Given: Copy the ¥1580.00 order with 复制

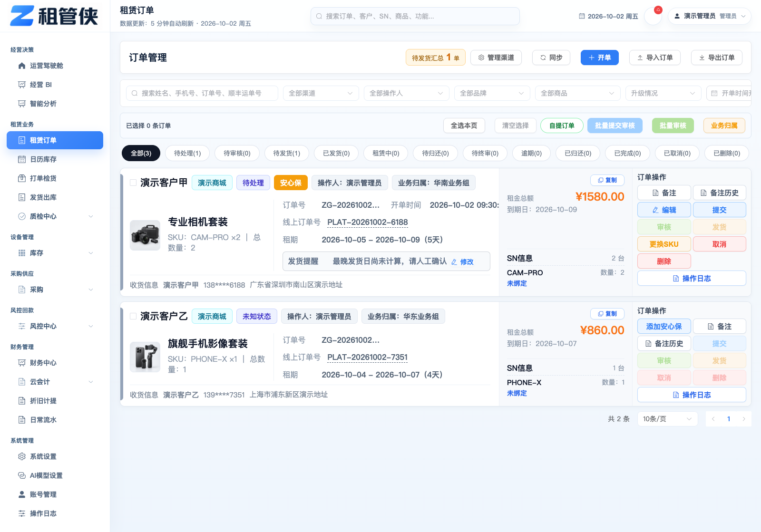Looking at the screenshot, I should (607, 180).
